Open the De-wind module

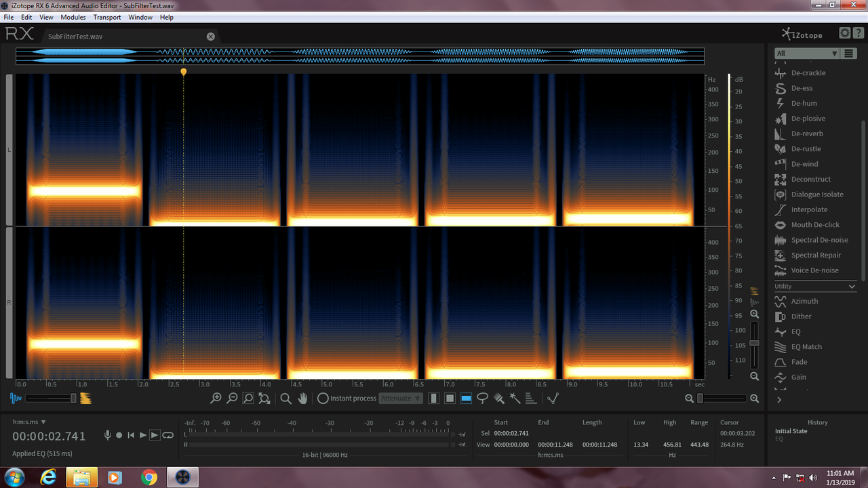[796, 164]
